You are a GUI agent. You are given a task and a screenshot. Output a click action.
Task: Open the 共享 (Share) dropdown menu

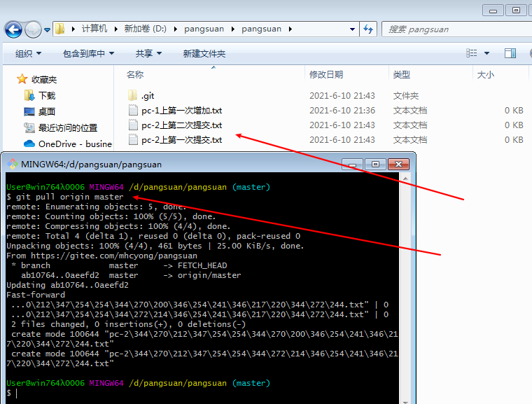click(x=148, y=53)
